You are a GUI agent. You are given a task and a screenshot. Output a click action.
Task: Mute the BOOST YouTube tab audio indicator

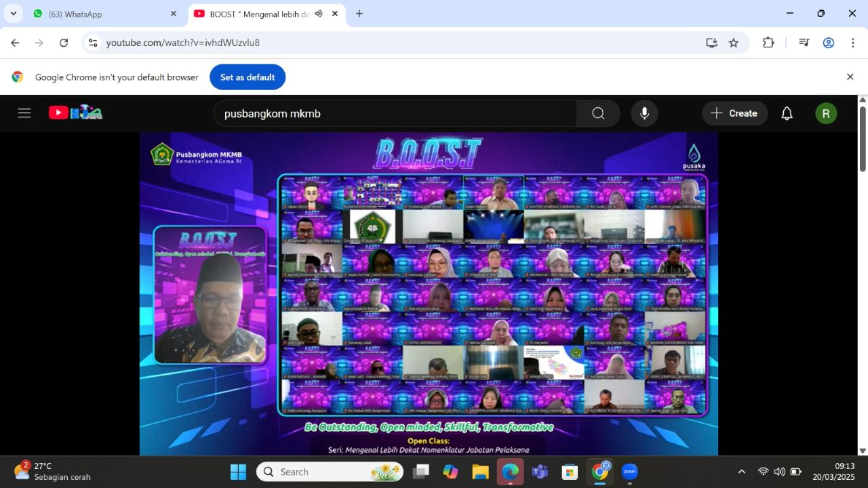point(319,14)
